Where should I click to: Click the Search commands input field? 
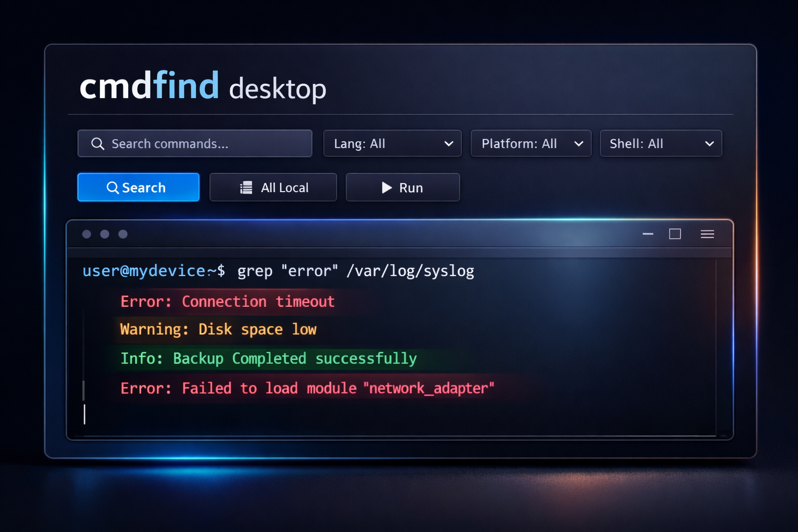pyautogui.click(x=195, y=143)
